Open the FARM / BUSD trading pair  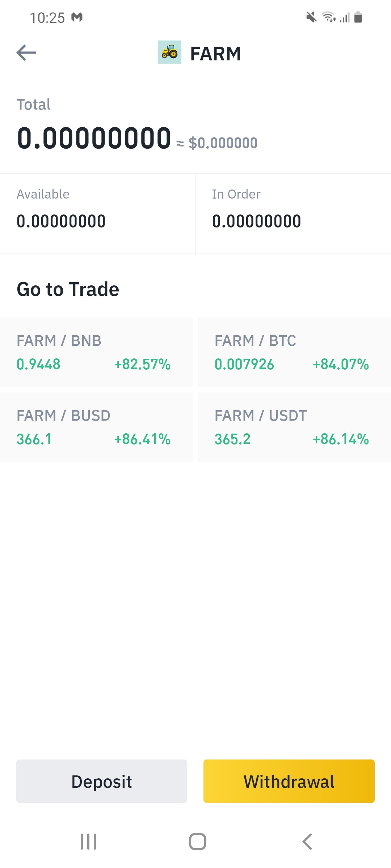(x=96, y=427)
